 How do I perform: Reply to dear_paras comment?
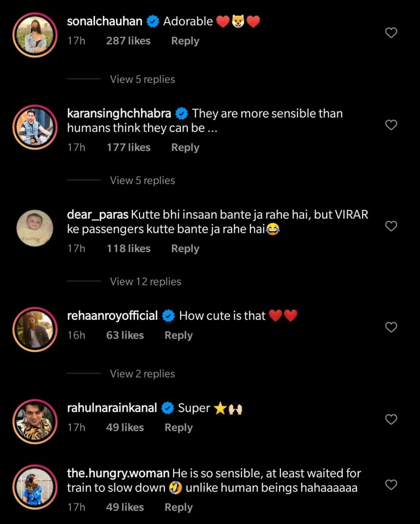coord(185,248)
